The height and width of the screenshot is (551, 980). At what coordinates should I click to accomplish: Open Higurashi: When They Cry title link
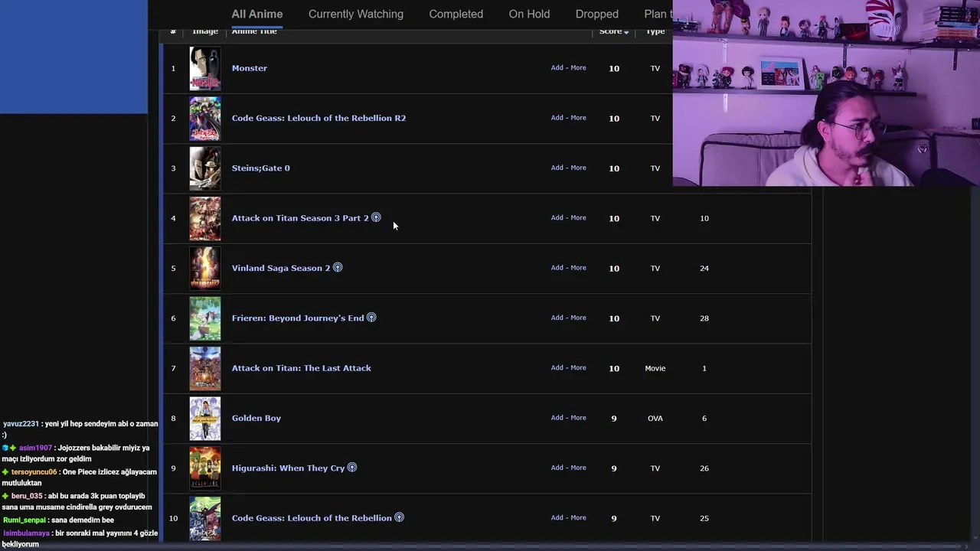(288, 468)
